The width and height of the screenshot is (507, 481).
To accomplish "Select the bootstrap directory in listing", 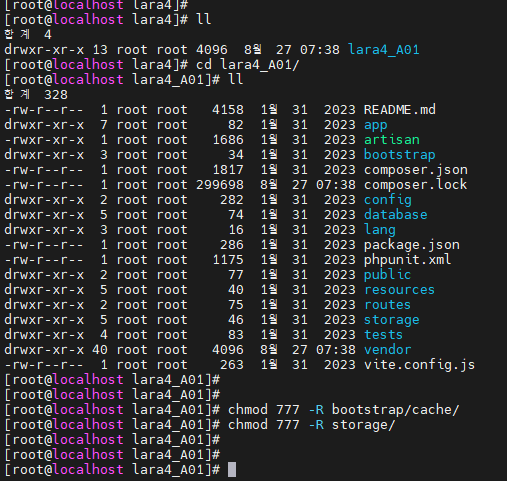I will click(400, 155).
